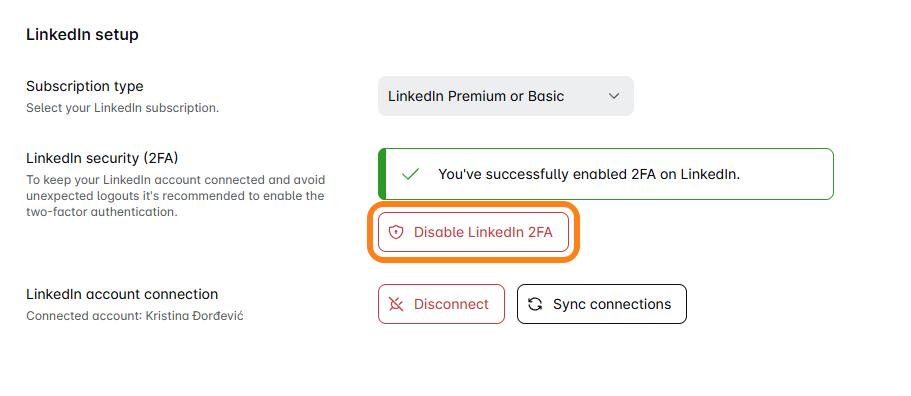Sync connections for the linked account

[x=601, y=304]
